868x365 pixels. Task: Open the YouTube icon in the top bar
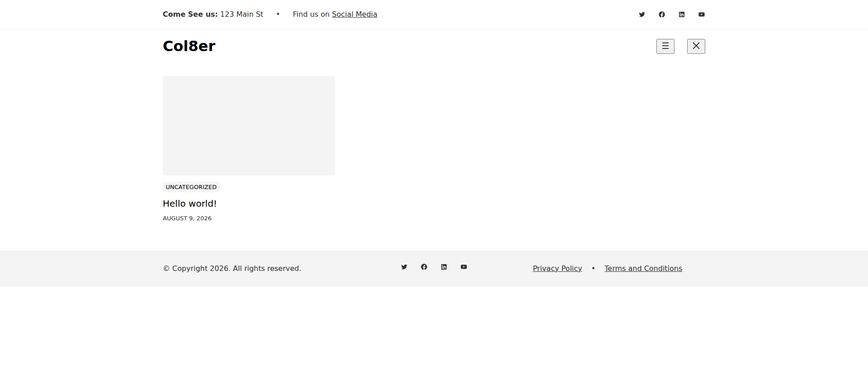click(x=702, y=14)
